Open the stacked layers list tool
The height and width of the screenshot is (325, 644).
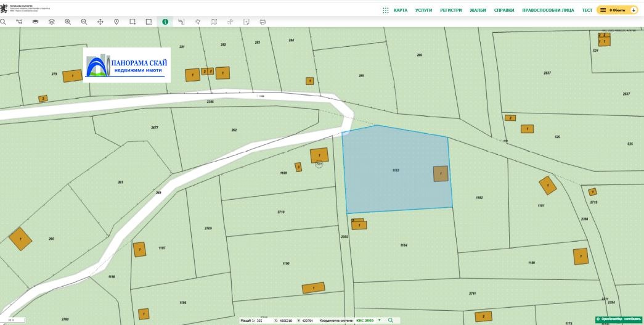51,22
